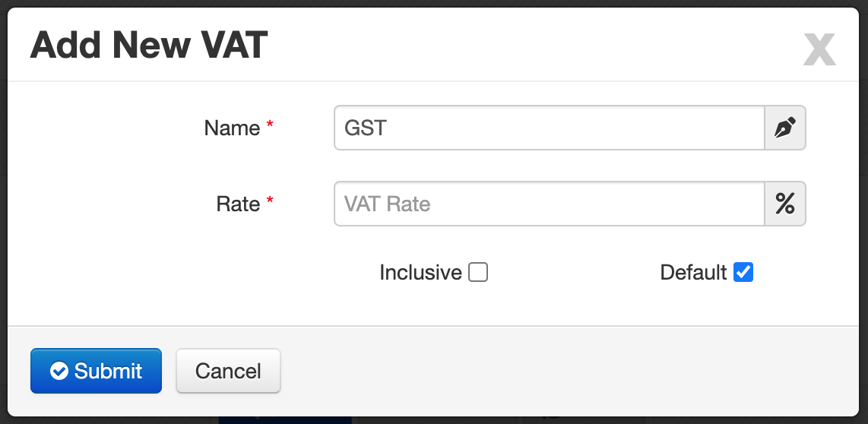Enable the Inclusive checkbox
Viewport: 868px width, 424px height.
(x=478, y=272)
